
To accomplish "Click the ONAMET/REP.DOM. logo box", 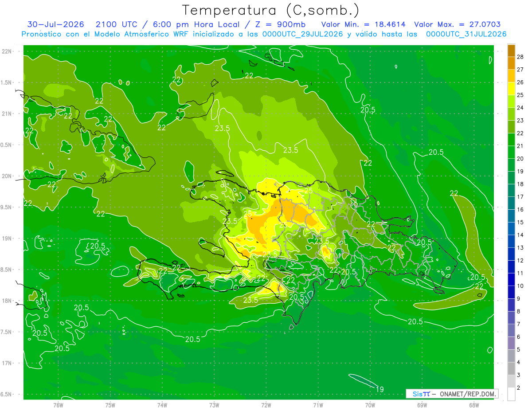I will pyautogui.click(x=452, y=394).
